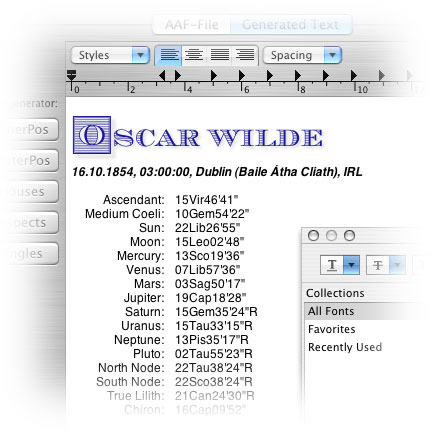
Task: Click North Node value 22Tau38'24"R
Action: (x=213, y=368)
